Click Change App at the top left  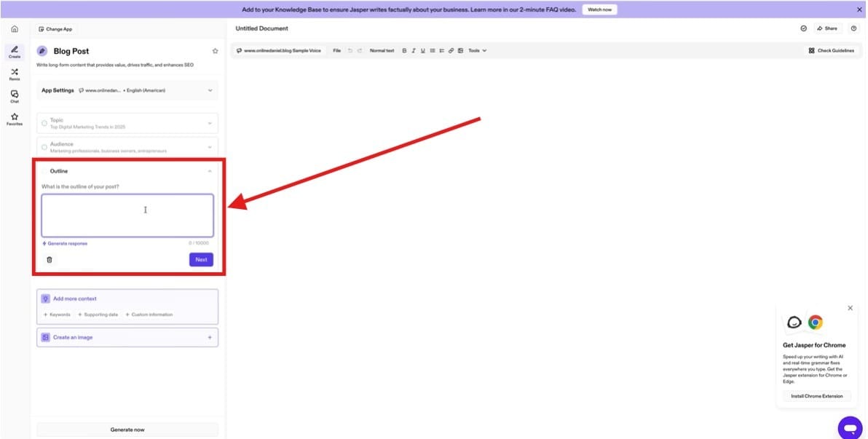tap(55, 28)
